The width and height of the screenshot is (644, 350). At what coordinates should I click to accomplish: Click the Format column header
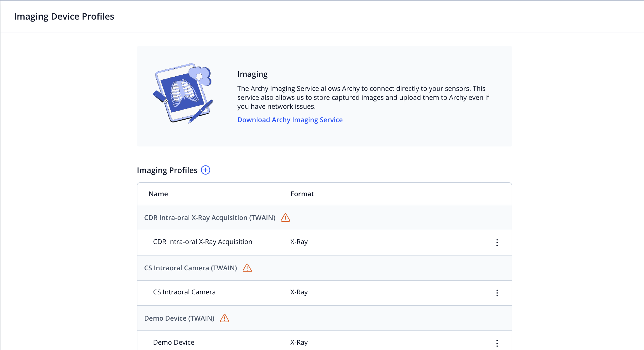coord(302,194)
